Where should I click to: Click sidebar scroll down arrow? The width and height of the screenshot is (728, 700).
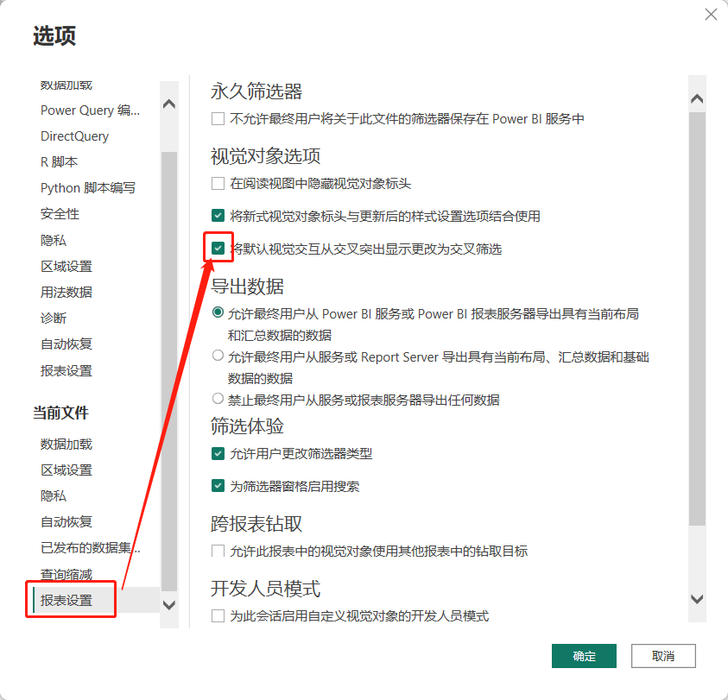(x=169, y=605)
